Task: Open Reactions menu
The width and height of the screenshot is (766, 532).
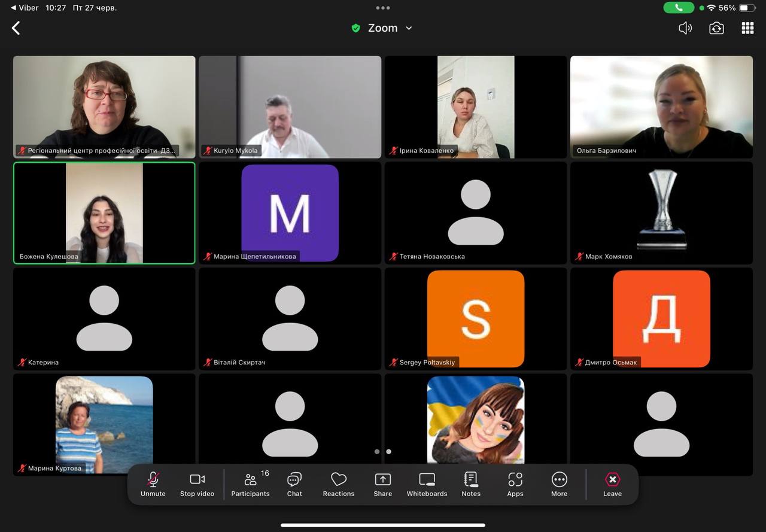Action: [339, 484]
